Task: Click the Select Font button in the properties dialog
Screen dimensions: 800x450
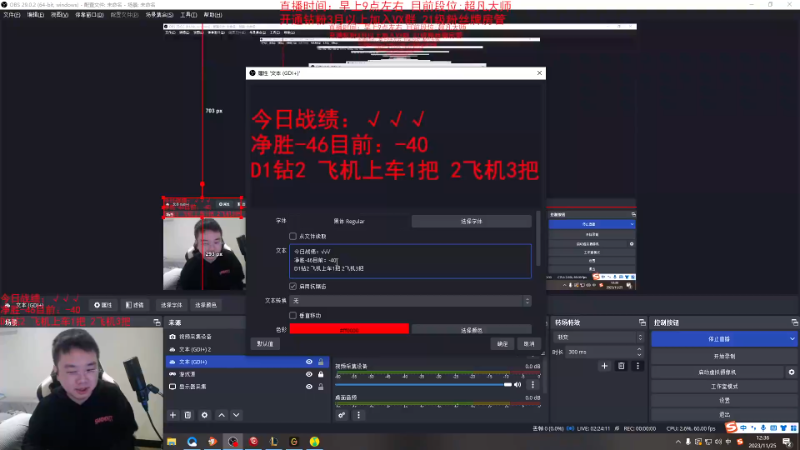Action: coord(471,221)
